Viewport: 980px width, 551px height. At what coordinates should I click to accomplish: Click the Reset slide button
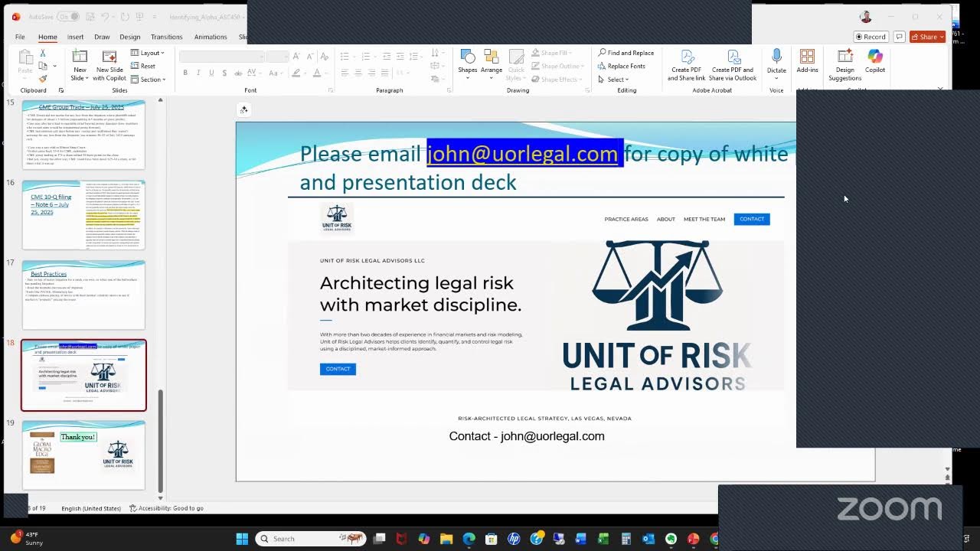click(x=143, y=66)
